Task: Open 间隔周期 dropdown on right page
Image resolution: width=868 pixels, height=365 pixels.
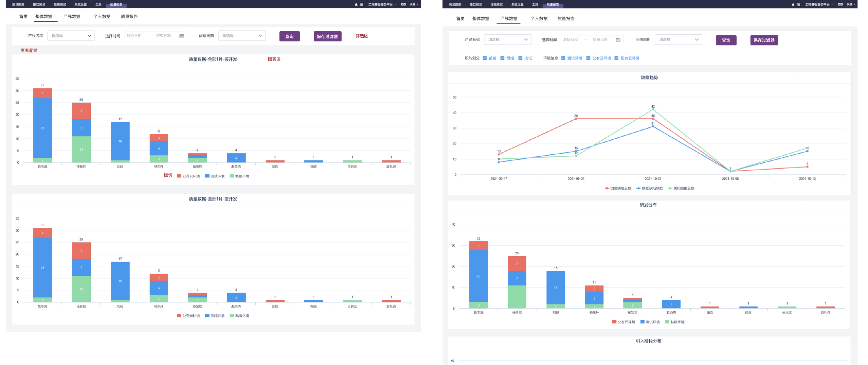Action: (x=678, y=39)
